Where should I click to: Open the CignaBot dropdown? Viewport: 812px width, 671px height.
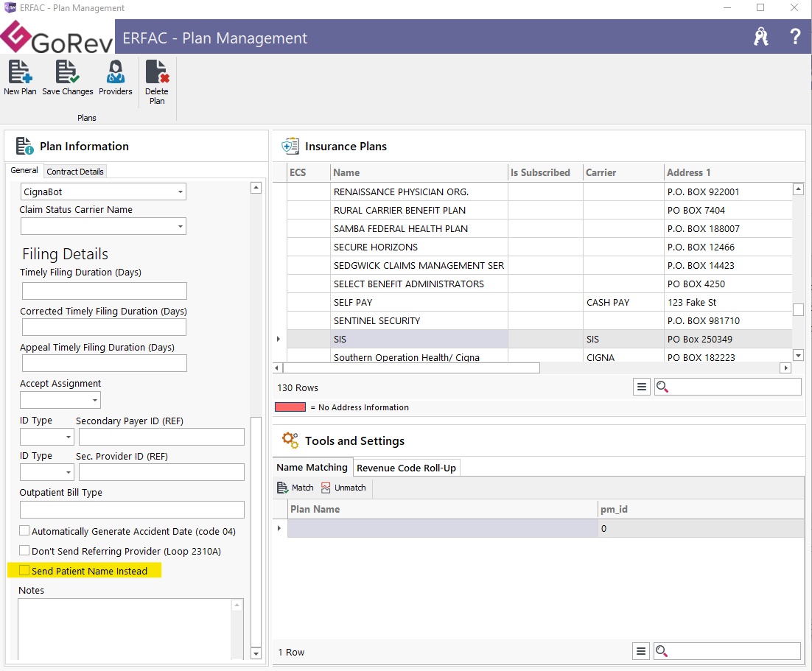click(181, 192)
